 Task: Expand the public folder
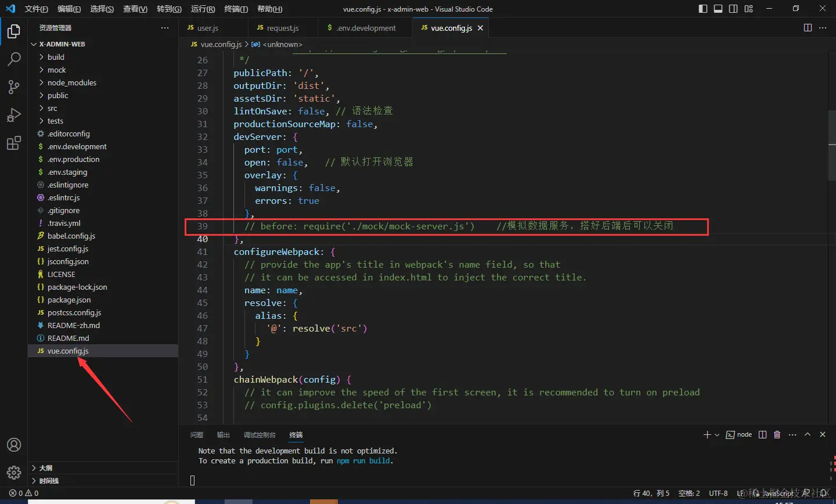click(103, 95)
